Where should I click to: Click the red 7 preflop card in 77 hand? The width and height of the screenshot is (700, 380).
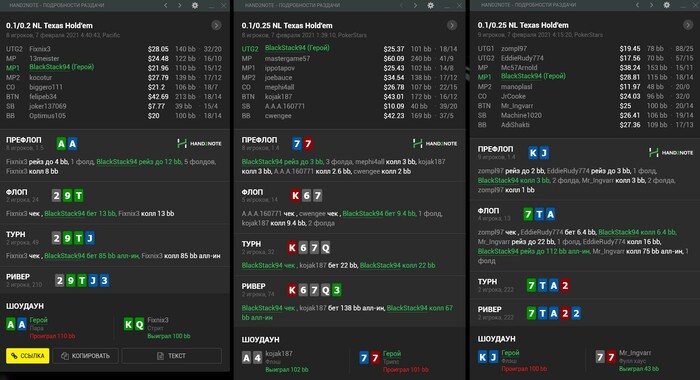coord(308,143)
